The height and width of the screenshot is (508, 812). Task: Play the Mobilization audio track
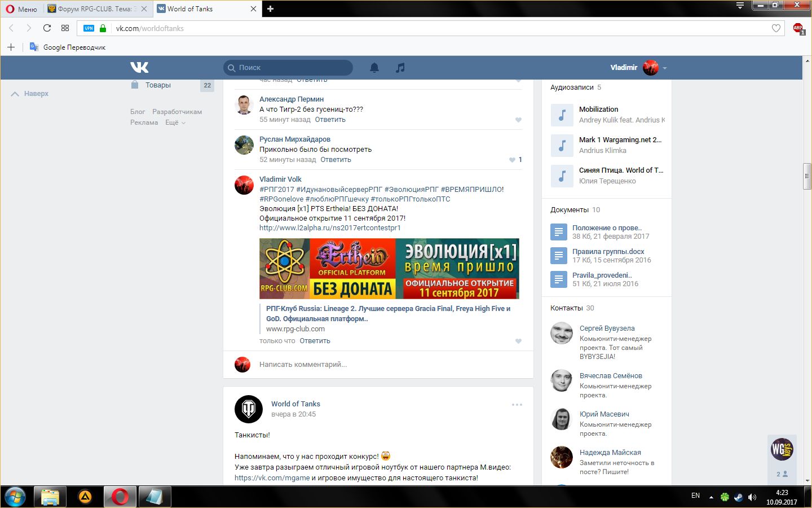click(x=562, y=115)
